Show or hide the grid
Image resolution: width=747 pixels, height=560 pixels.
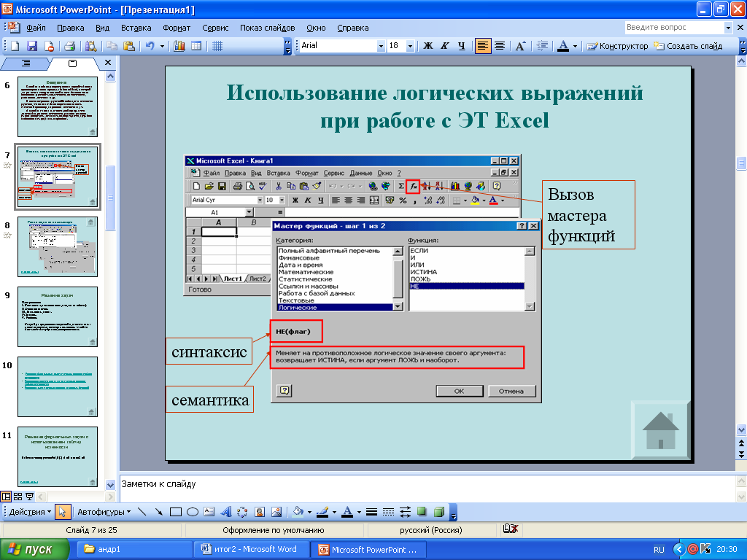pyautogui.click(x=217, y=46)
